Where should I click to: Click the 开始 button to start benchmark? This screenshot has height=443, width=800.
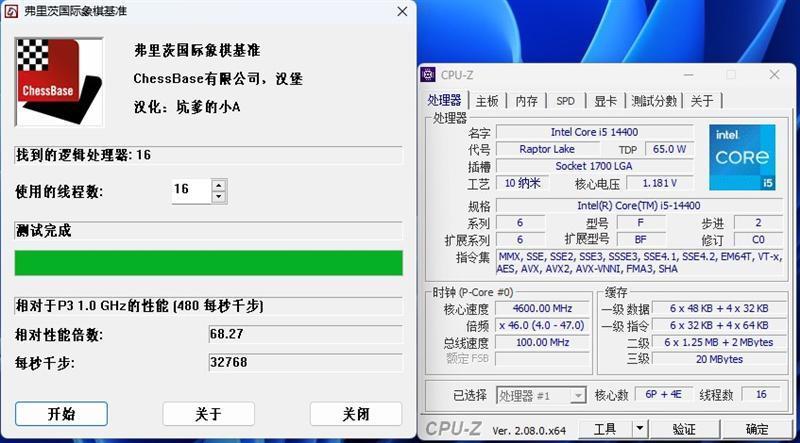pos(61,414)
